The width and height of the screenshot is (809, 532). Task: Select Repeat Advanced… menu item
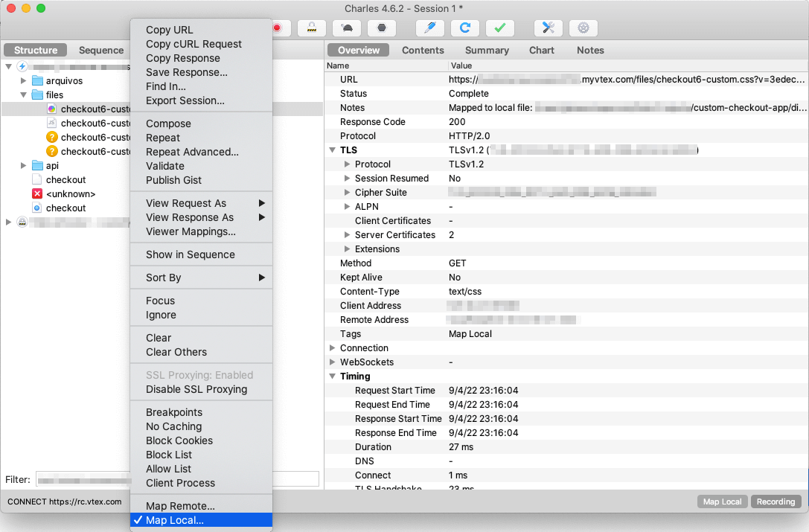tap(201, 152)
